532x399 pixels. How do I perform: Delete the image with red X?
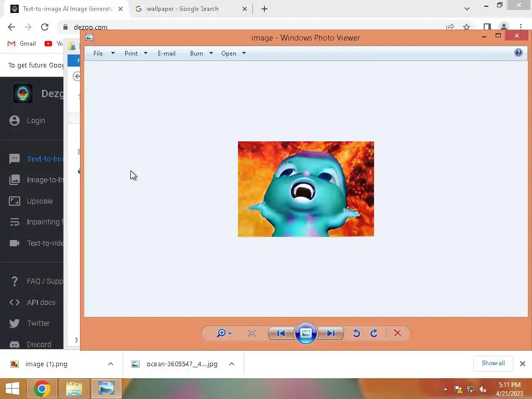[x=397, y=333]
